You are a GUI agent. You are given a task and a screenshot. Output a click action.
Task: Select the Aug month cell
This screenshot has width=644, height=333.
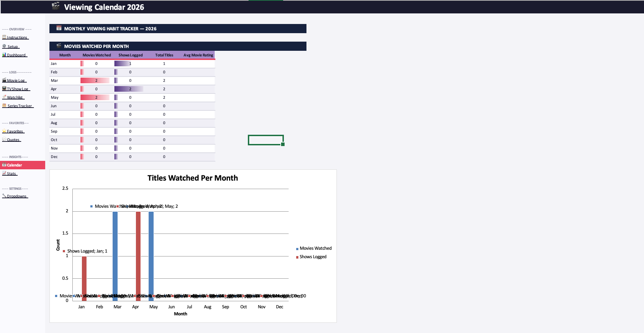click(x=65, y=123)
